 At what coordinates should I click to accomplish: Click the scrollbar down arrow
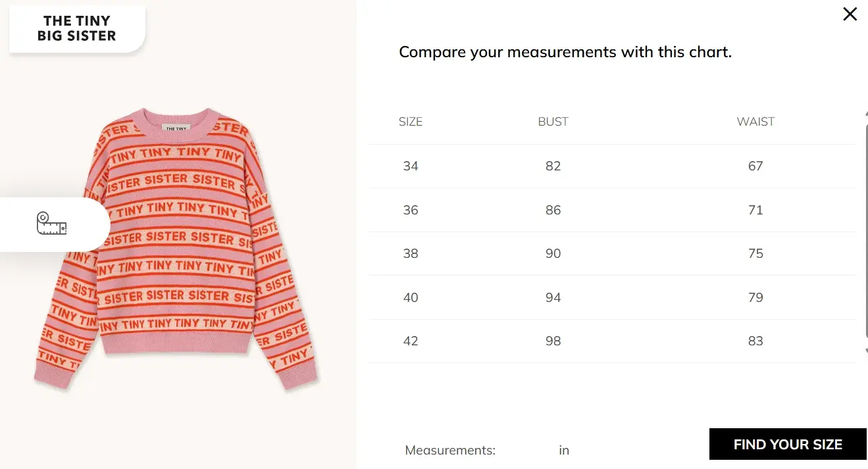(x=865, y=352)
